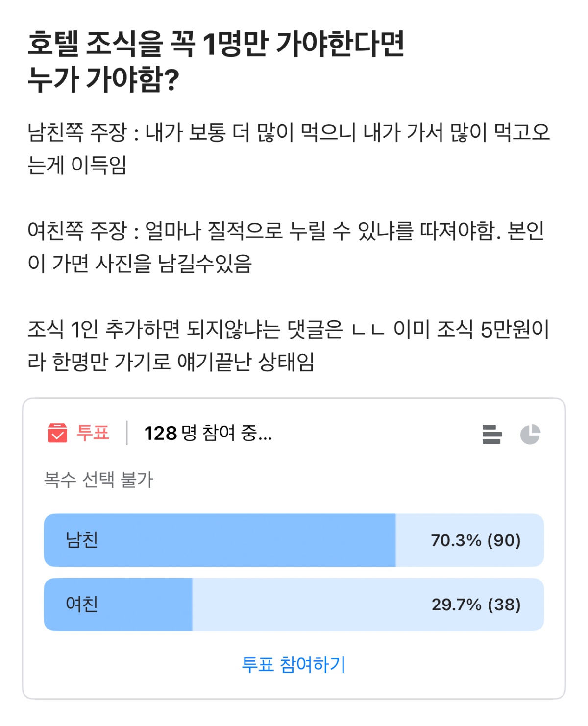This screenshot has height=726, width=588.
Task: Click the 29.7% (38) result text
Action: (475, 605)
